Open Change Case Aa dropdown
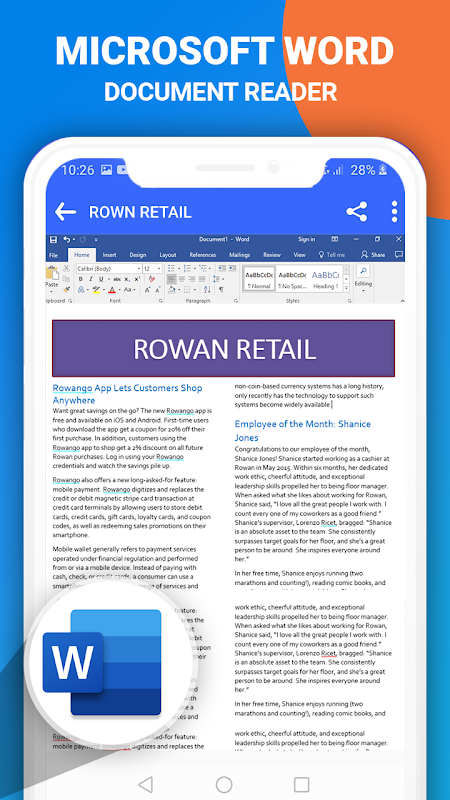450x800 pixels. pyautogui.click(x=130, y=290)
